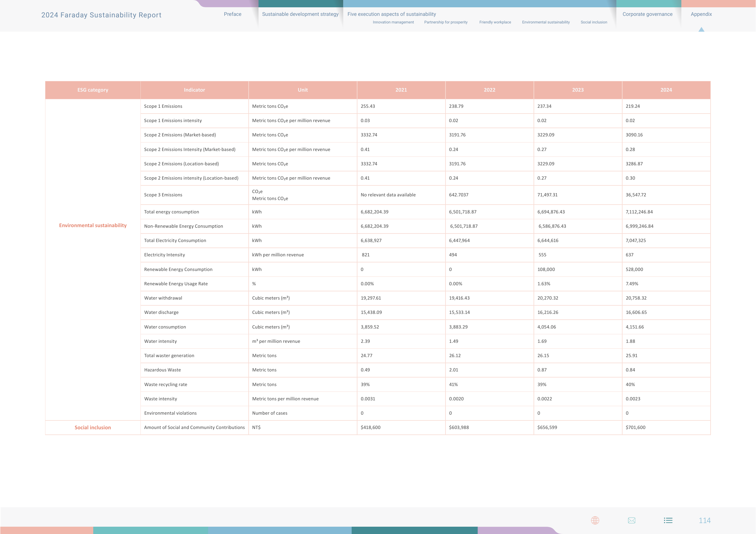Switch to Corporate governance tab

point(647,14)
